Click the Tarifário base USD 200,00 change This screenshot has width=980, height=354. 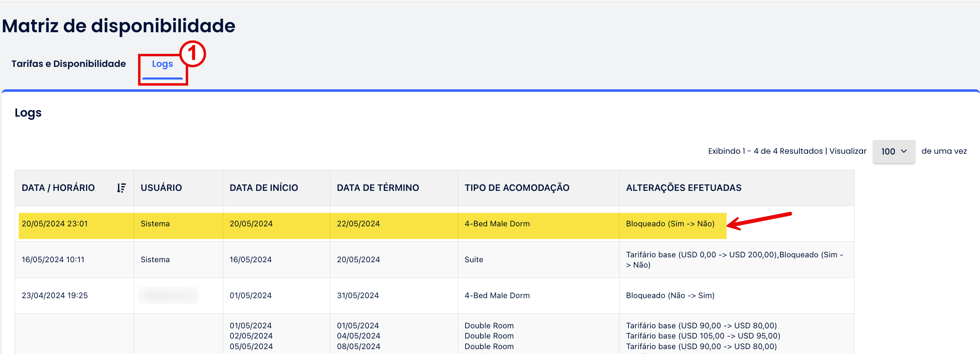(701, 255)
